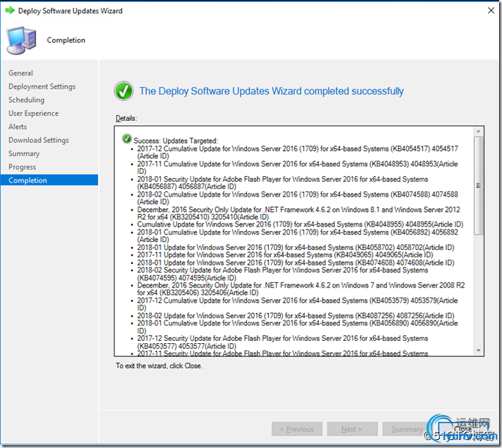Select cumulative update KB4056890 entry
Screen dimensions: 502x448
click(298, 327)
